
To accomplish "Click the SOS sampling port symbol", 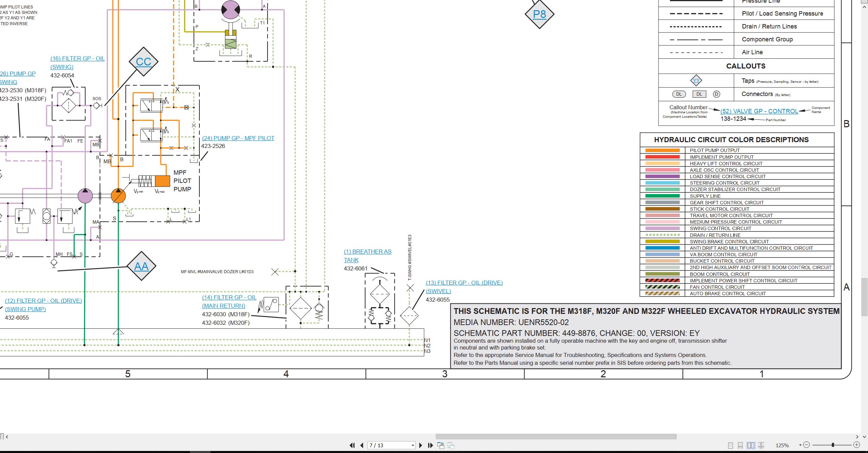I will coord(97,106).
